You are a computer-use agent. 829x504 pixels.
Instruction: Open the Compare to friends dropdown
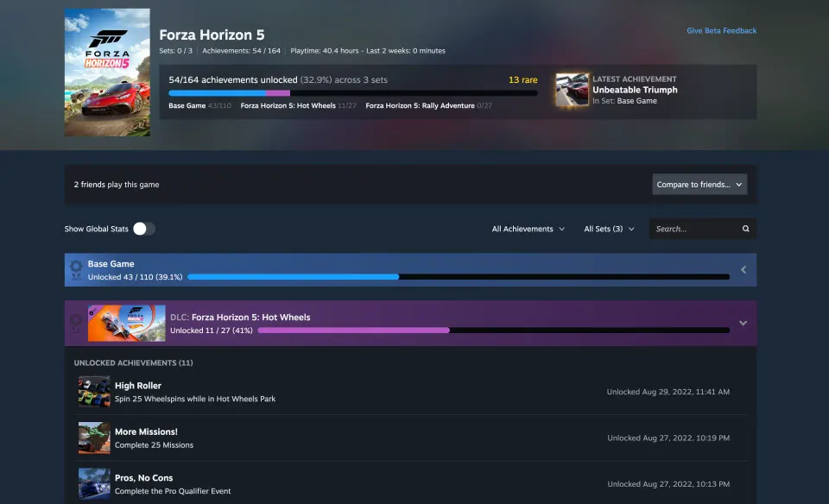(x=699, y=185)
